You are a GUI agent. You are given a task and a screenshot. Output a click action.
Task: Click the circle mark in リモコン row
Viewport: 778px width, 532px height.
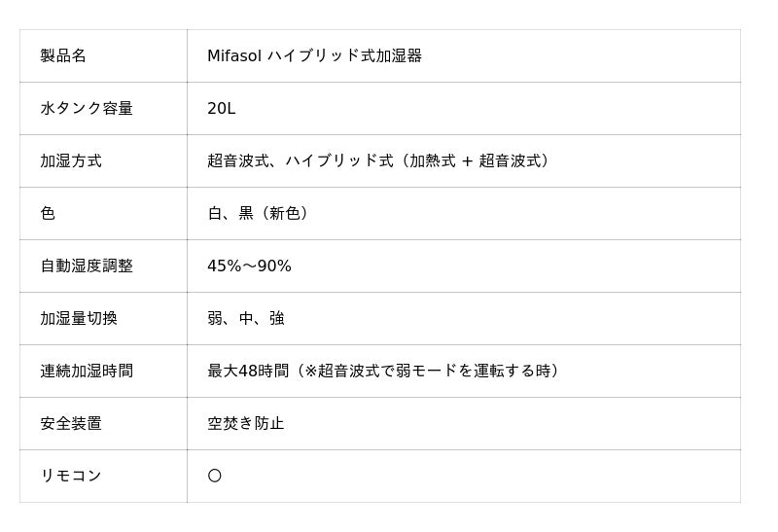[215, 477]
